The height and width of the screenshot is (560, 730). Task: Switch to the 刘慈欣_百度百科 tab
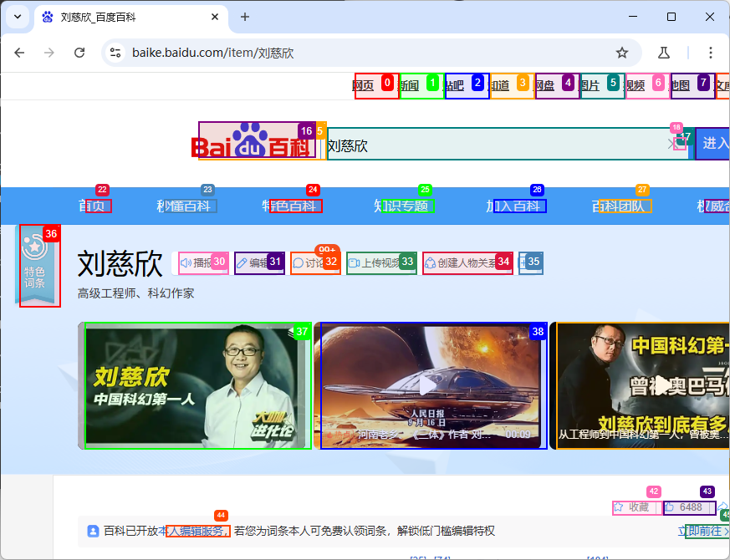(x=131, y=18)
